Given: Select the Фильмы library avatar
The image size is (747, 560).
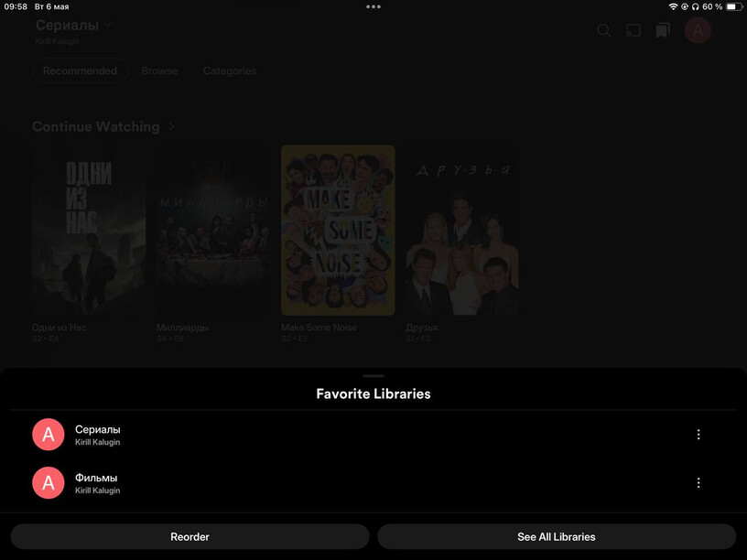Looking at the screenshot, I should pyautogui.click(x=49, y=483).
